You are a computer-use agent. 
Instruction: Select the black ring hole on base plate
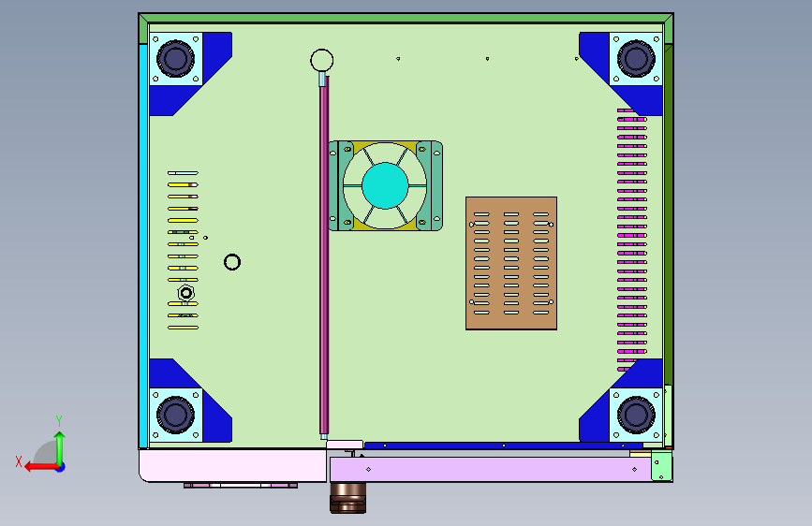[232, 262]
